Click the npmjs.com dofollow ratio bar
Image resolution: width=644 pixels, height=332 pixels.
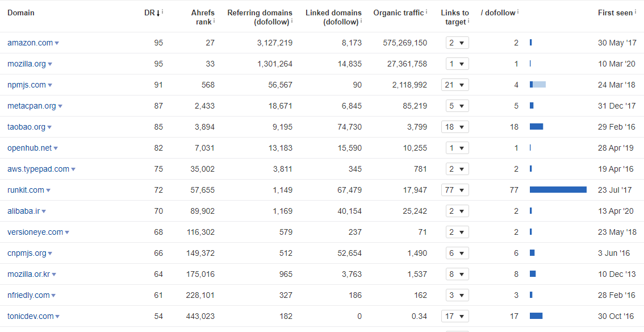[538, 84]
